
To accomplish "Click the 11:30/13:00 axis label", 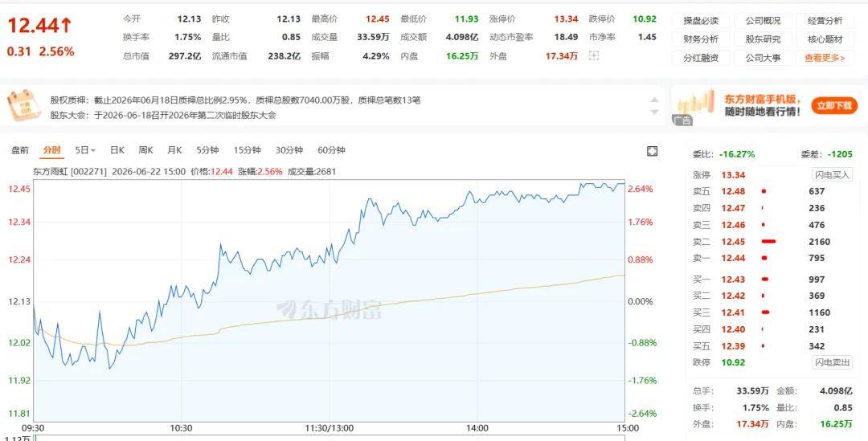I will tap(329, 427).
